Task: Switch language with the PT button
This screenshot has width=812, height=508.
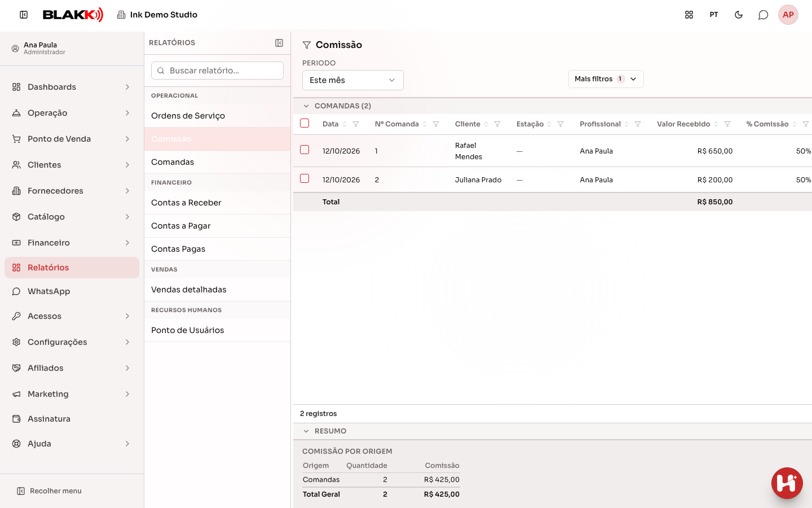Action: click(x=714, y=15)
